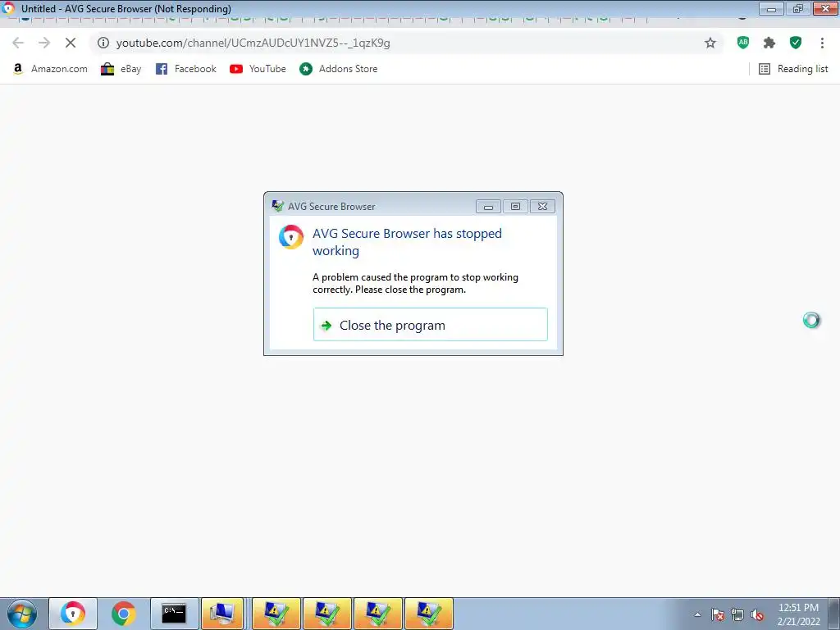The image size is (840, 630).
Task: Close the AVG Secure Browser error dialog
Action: click(x=542, y=206)
